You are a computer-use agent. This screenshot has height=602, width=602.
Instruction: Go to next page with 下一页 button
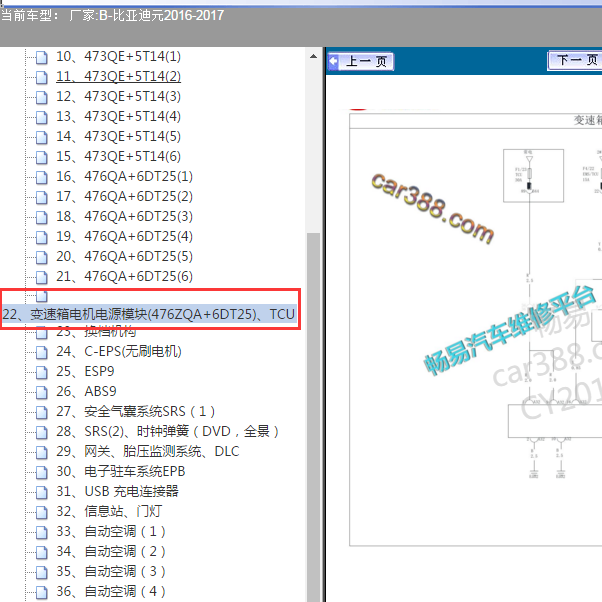[x=575, y=60]
